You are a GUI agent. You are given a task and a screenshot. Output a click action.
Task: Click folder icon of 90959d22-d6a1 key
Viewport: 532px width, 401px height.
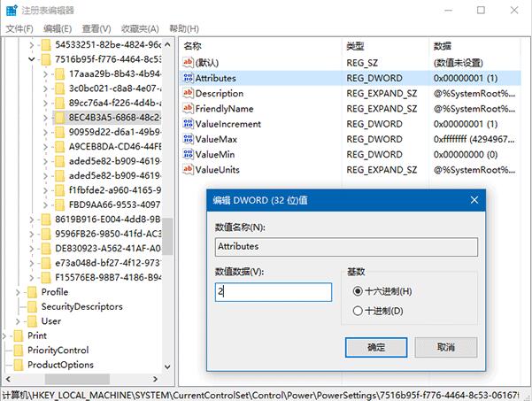tap(59, 132)
